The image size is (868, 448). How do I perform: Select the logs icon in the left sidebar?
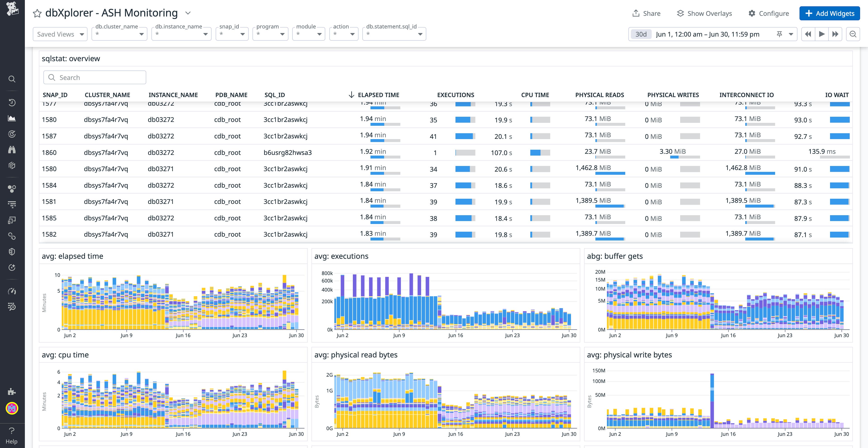tap(12, 204)
